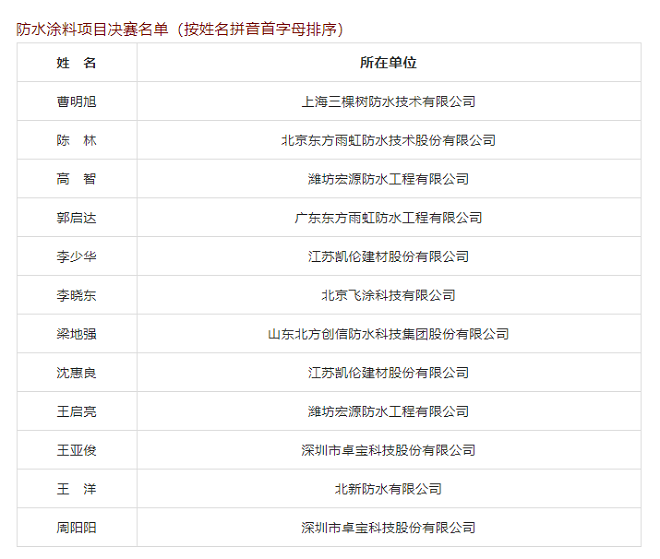Screen dimensions: 660x559
Task: Select 山东北方创信防水科技集团股份有限公司 cell
Action: pyautogui.click(x=388, y=334)
